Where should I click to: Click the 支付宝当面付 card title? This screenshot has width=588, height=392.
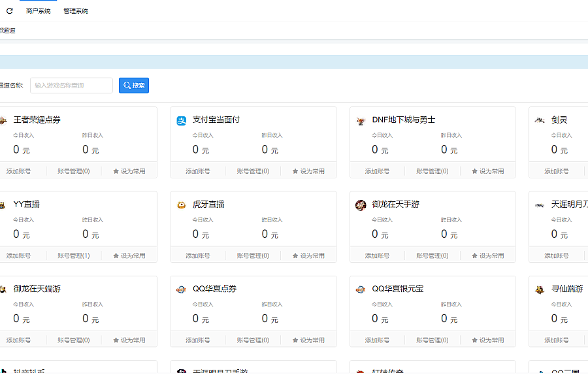click(x=216, y=120)
